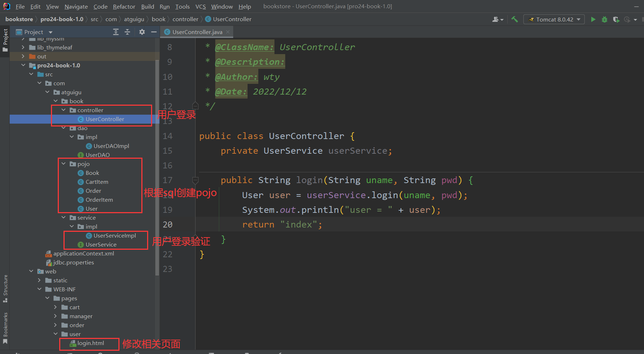Click the fold marker at line 17
The image size is (644, 354).
click(195, 180)
